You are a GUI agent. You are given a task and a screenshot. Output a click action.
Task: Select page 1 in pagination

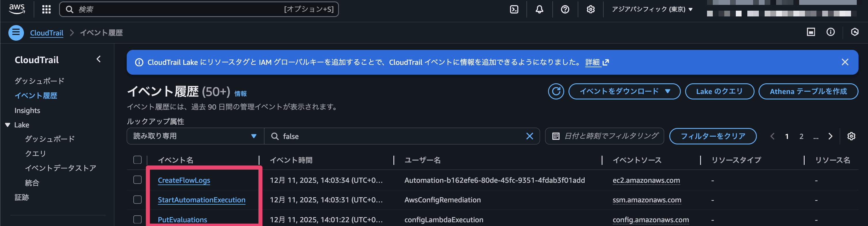click(787, 136)
